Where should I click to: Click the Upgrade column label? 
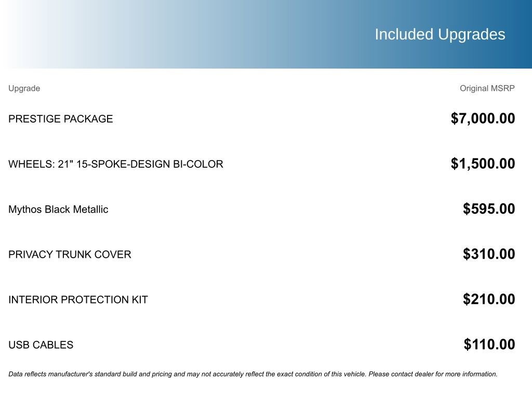(x=24, y=88)
